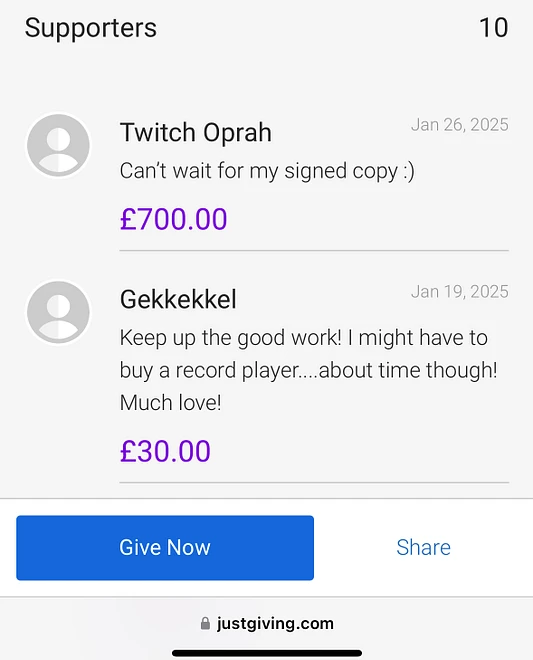The width and height of the screenshot is (533, 660).
Task: Click the padlock icon beside justgiving.com
Action: click(205, 623)
